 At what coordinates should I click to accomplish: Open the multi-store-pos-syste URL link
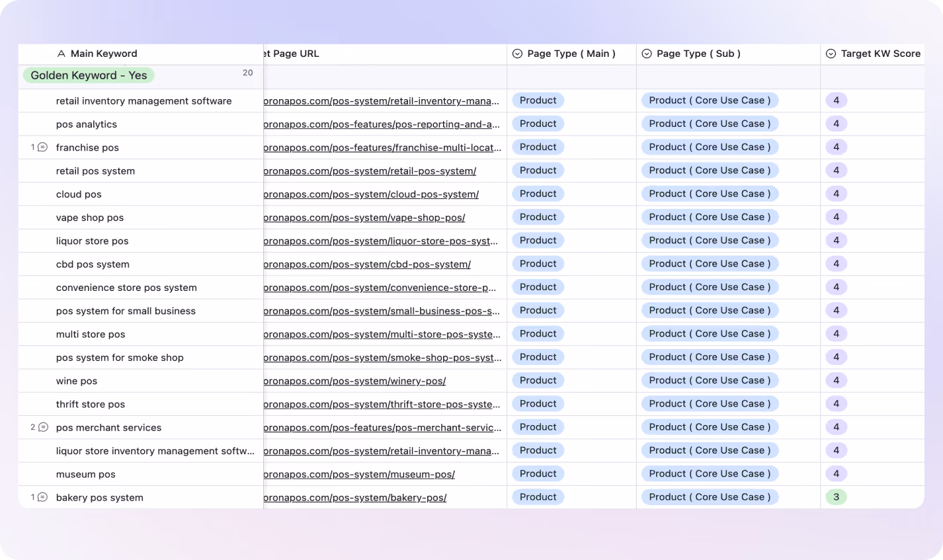click(382, 335)
